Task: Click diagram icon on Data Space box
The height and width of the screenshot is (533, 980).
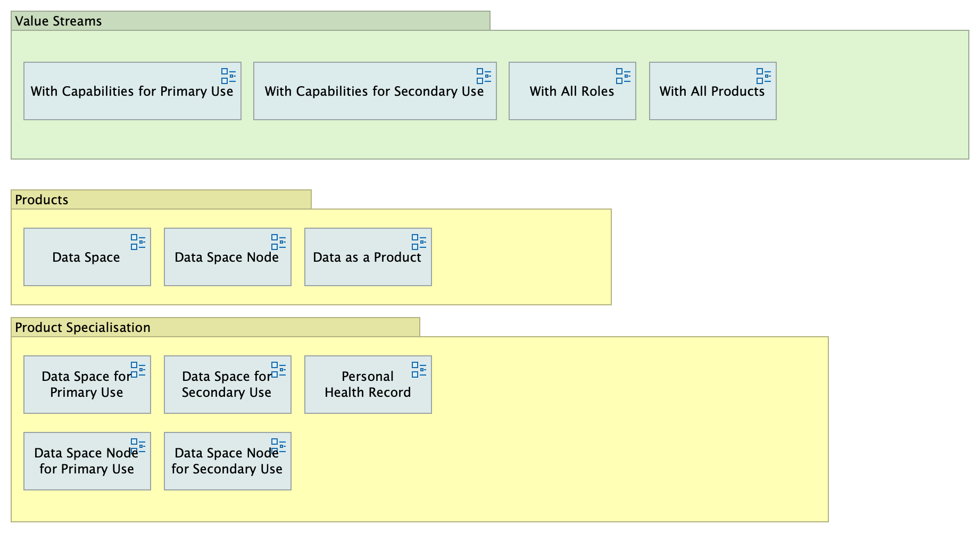Action: click(x=138, y=242)
